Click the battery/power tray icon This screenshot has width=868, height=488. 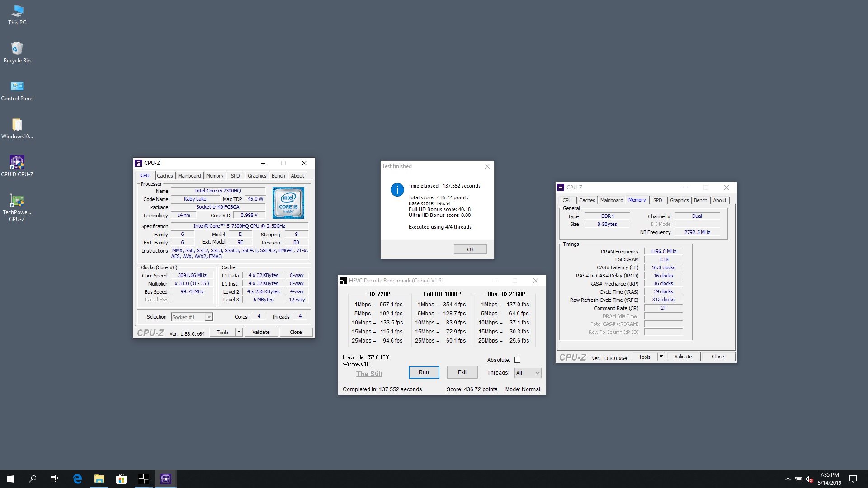click(799, 479)
